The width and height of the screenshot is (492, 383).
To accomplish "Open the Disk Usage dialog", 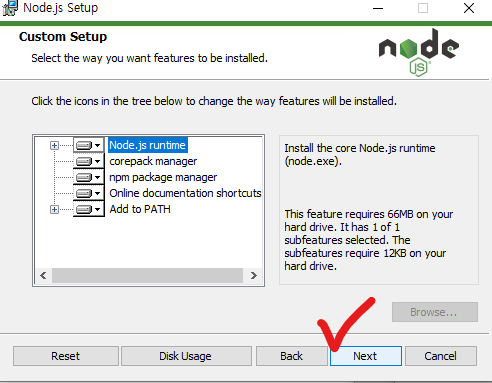I will pos(186,356).
